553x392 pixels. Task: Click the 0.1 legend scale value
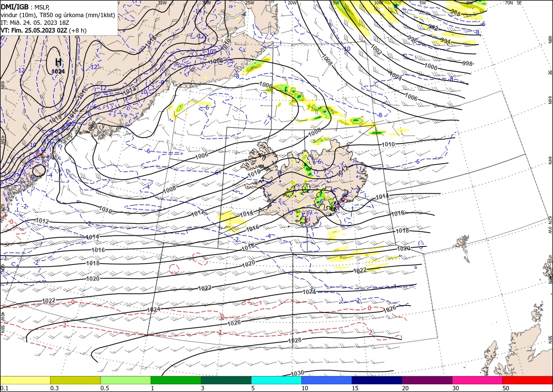[x=4, y=388]
